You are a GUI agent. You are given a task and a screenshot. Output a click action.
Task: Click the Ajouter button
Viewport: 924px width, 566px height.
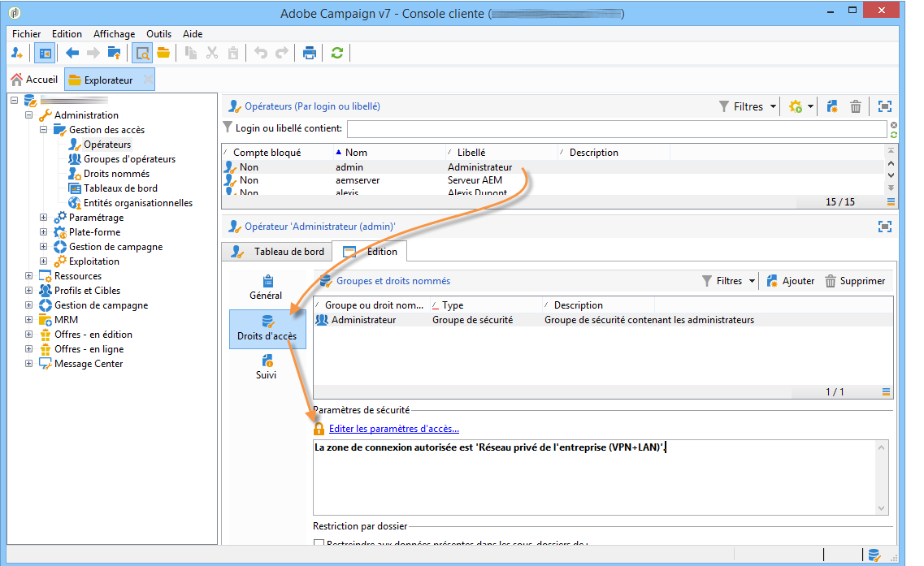(x=790, y=282)
